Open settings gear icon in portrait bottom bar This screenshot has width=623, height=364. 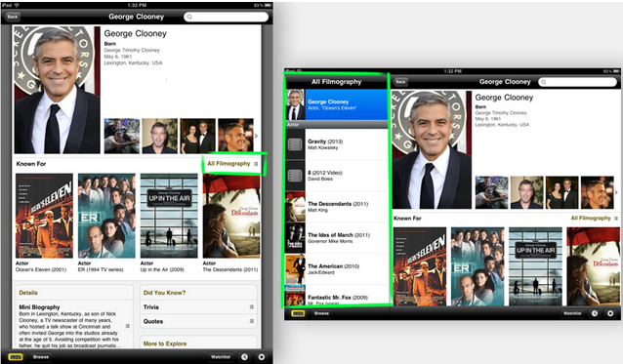click(262, 357)
